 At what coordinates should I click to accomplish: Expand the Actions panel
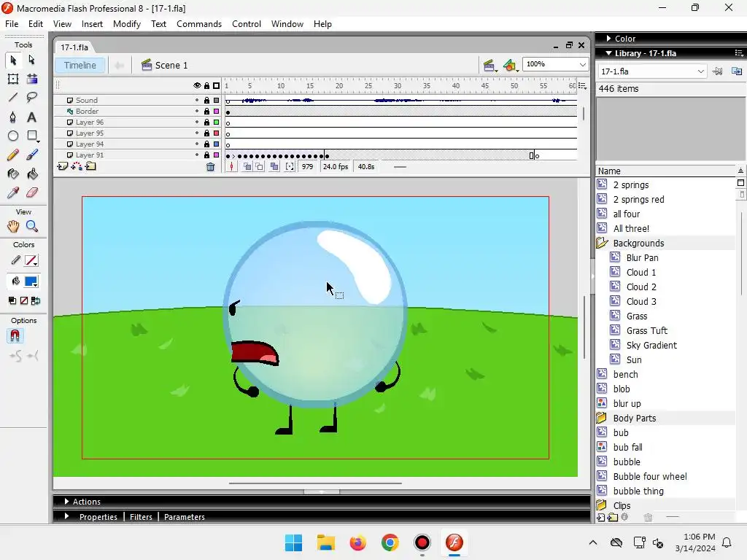click(66, 502)
